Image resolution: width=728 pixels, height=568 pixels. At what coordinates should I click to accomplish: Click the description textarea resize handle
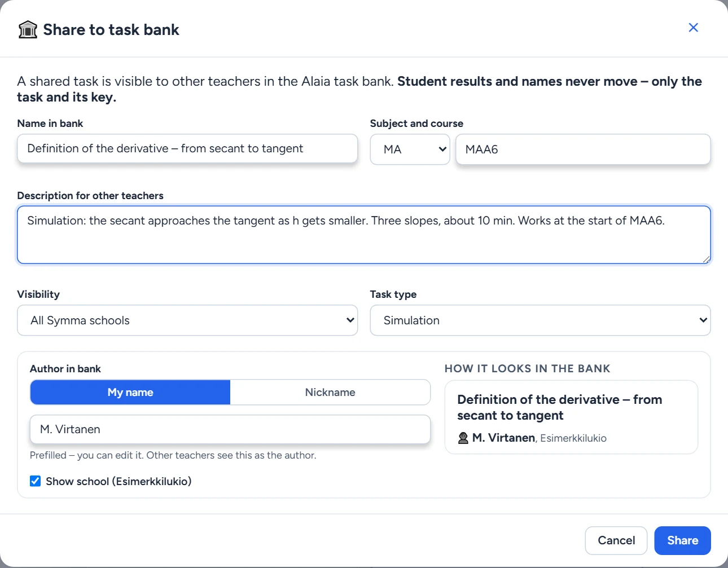[x=706, y=259]
